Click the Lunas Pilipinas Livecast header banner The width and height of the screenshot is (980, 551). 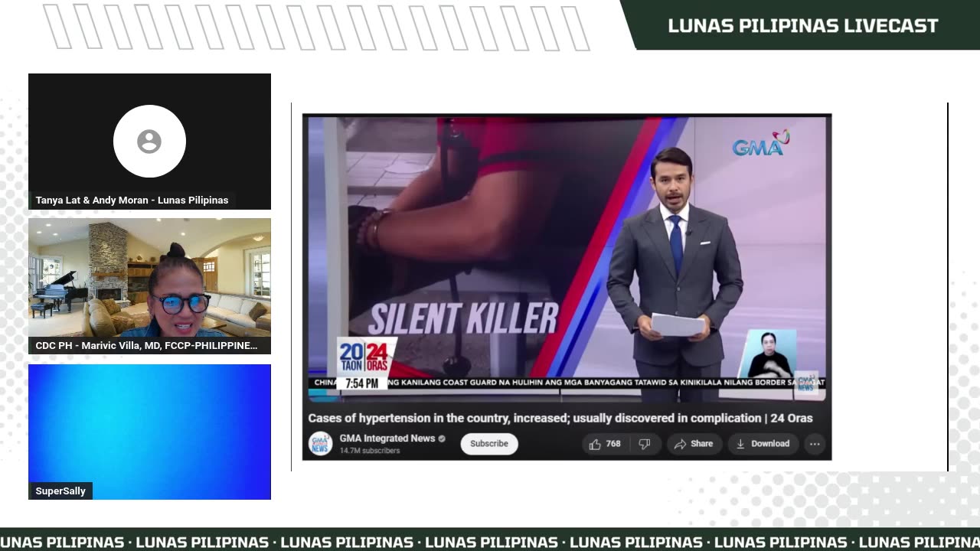802,25
